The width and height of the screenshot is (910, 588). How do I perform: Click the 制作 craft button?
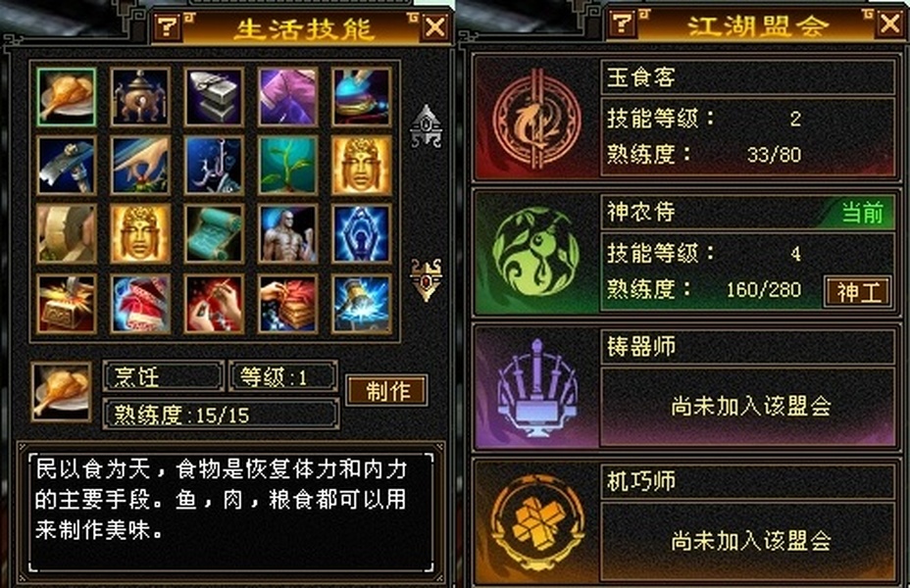pos(387,390)
